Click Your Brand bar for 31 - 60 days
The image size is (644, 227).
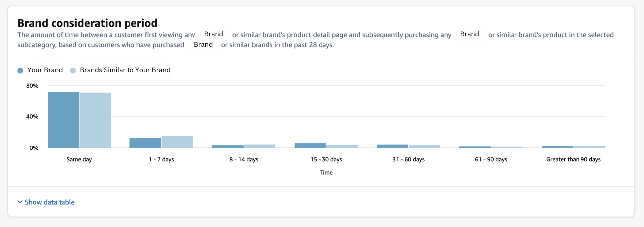[392, 146]
